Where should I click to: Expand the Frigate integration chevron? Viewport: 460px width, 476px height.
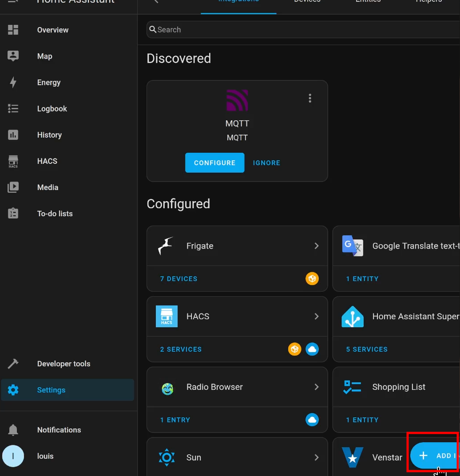[x=317, y=246]
